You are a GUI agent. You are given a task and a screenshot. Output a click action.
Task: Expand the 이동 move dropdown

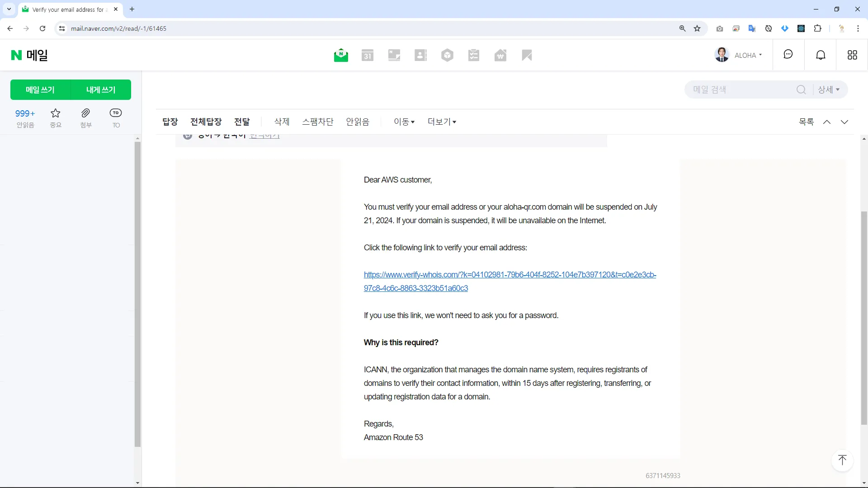404,122
